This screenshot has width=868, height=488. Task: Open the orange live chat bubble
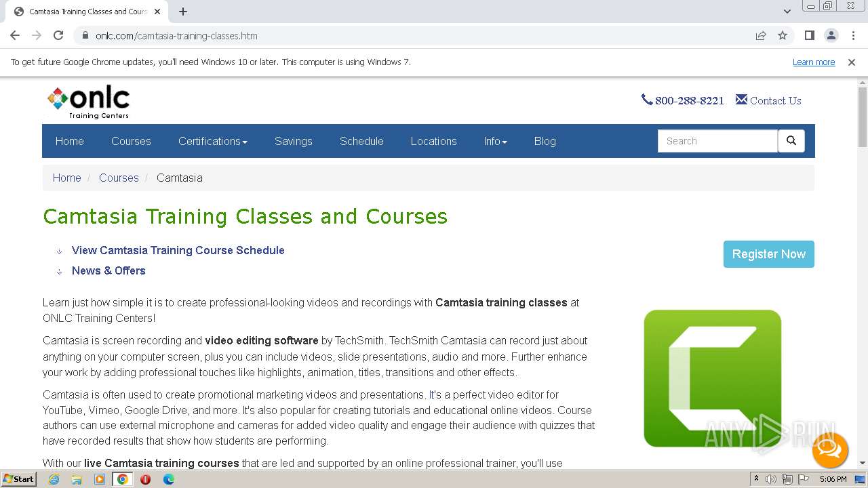tap(830, 450)
